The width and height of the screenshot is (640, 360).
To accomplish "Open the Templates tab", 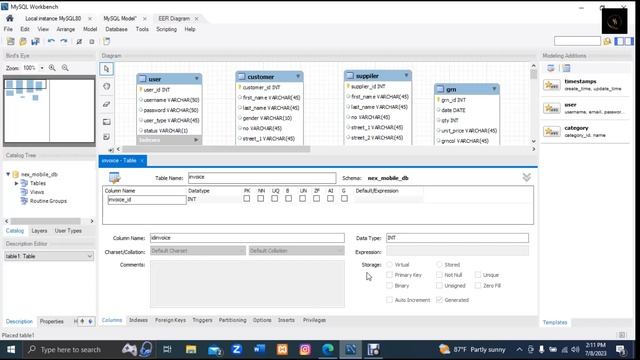I will coord(555,322).
